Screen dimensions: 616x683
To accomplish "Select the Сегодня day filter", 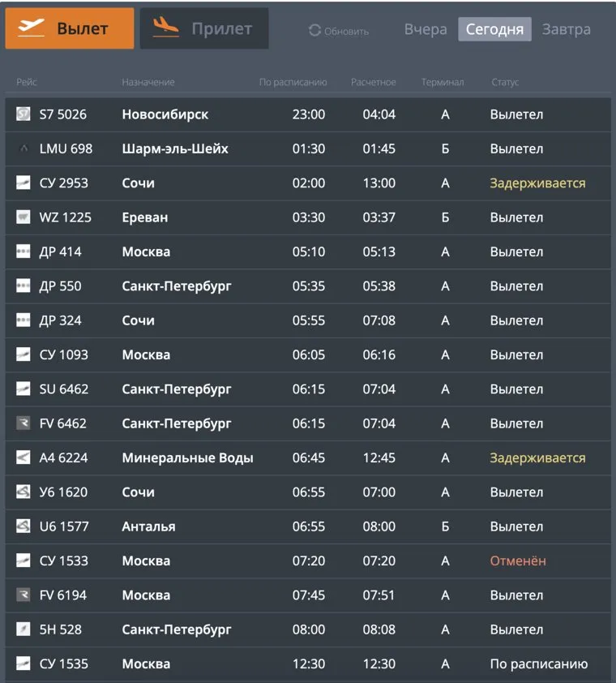I will [x=494, y=29].
